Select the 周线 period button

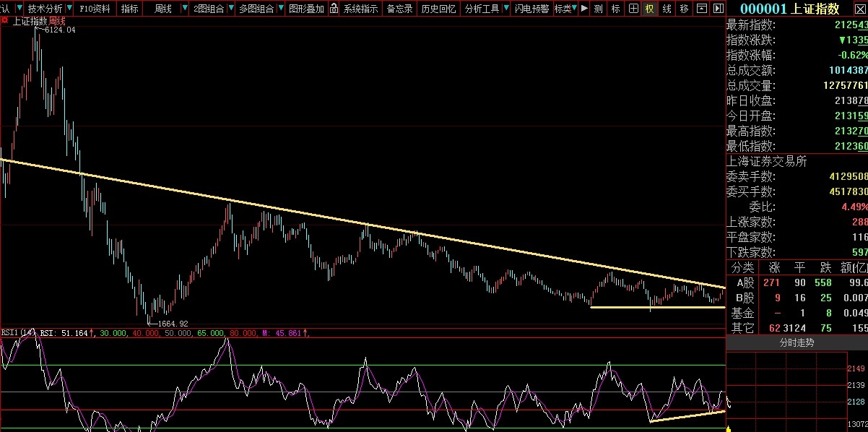163,9
